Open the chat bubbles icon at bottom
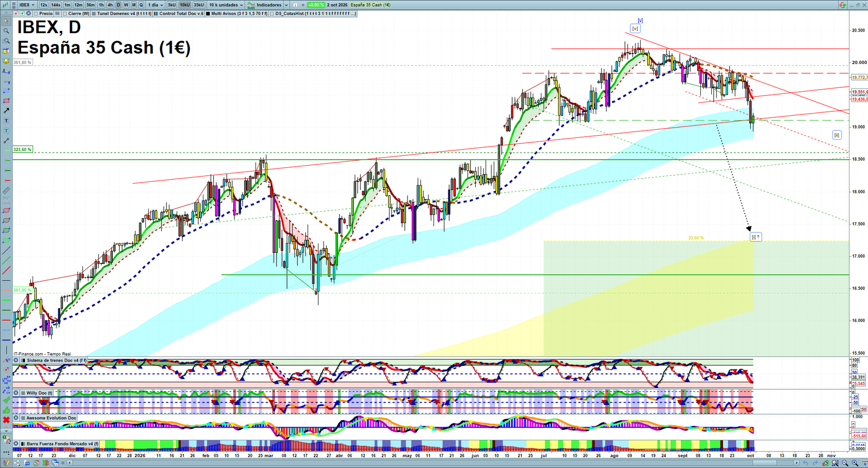The width and height of the screenshot is (868, 468). click(27, 463)
